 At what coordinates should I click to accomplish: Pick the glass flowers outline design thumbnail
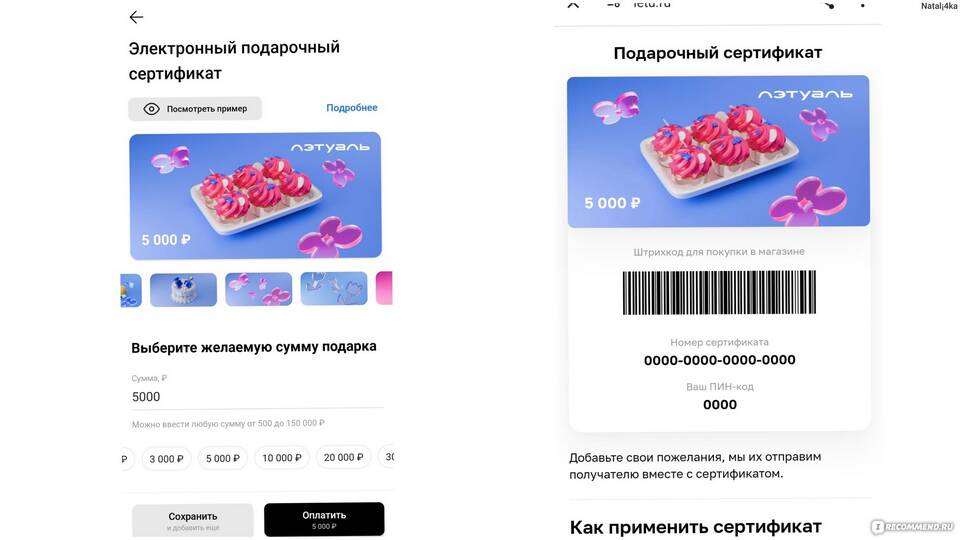pyautogui.click(x=334, y=288)
